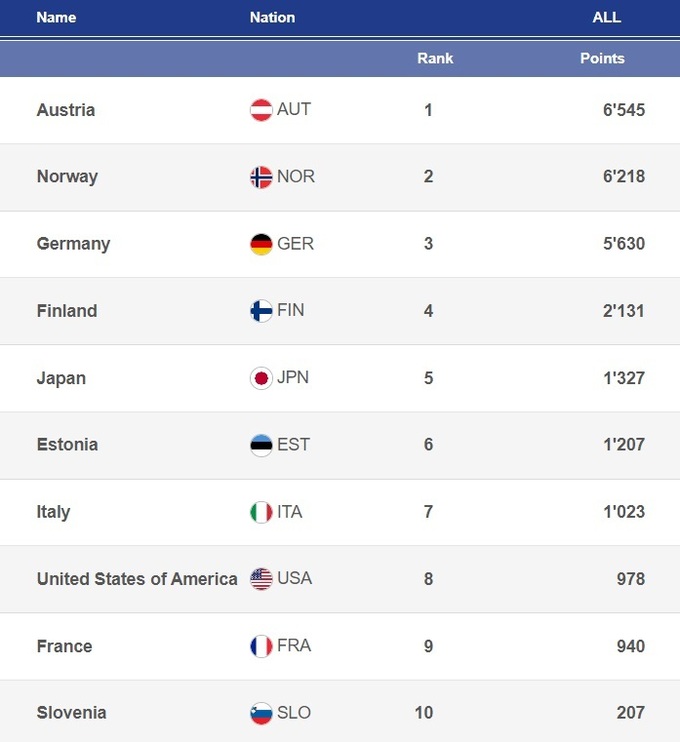Sort by the Name column header
The width and height of the screenshot is (680, 742).
pyautogui.click(x=56, y=17)
